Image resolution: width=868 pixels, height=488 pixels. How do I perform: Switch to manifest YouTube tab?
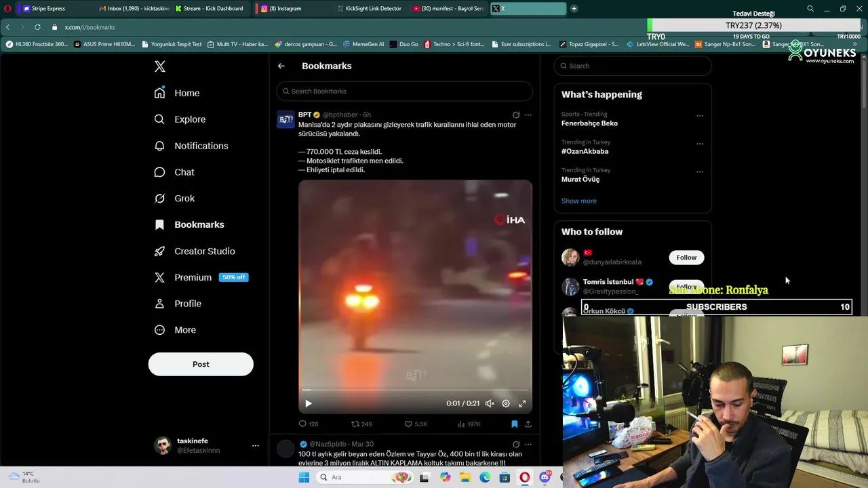coord(448,9)
